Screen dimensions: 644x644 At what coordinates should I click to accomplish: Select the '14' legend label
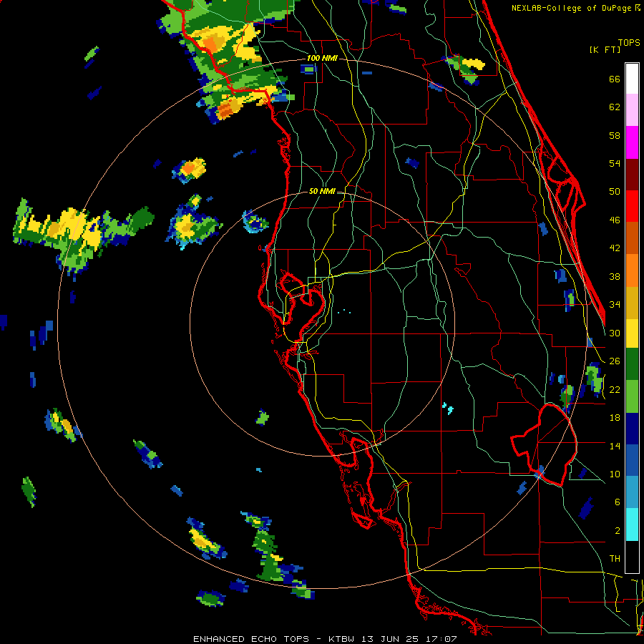pos(615,446)
